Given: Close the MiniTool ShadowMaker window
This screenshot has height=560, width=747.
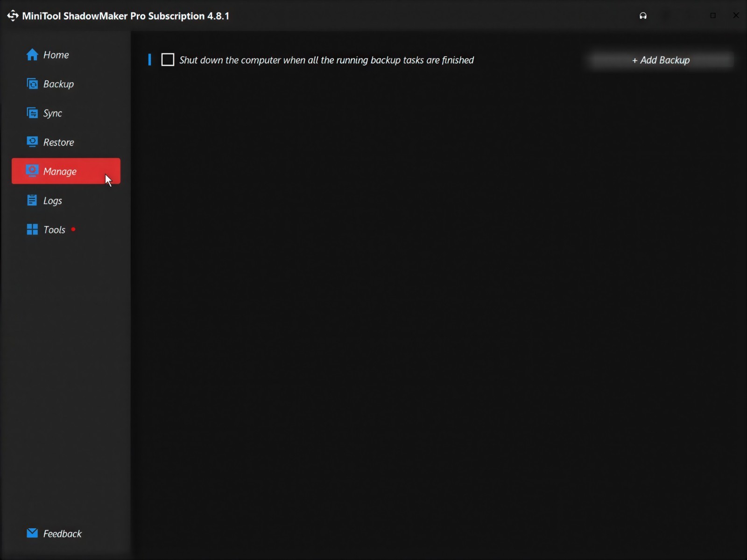Looking at the screenshot, I should 736,15.
